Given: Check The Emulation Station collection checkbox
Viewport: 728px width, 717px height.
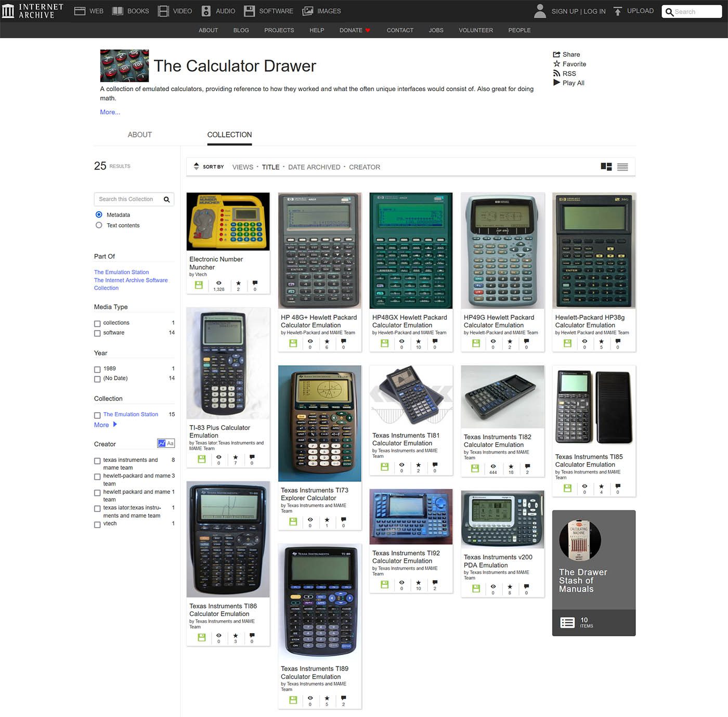Looking at the screenshot, I should (97, 415).
